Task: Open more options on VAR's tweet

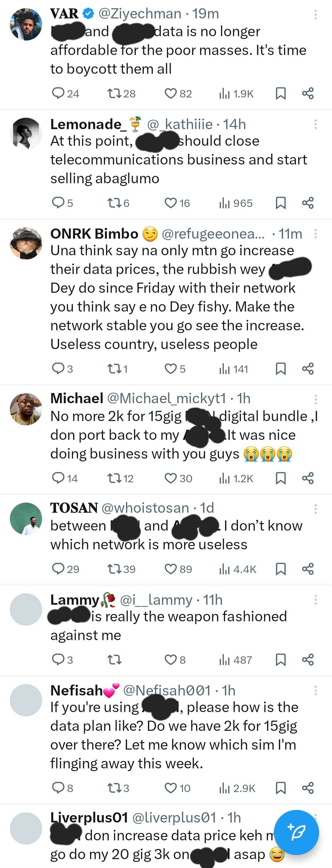Action: (315, 14)
